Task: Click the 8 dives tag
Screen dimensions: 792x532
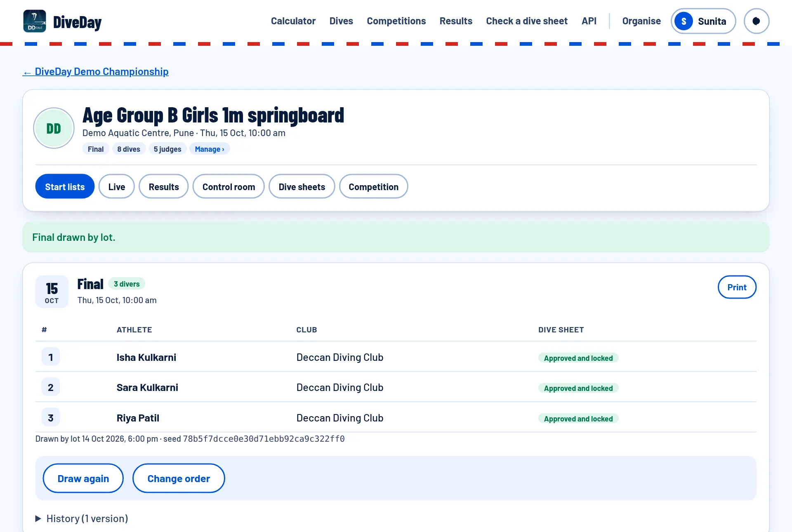Action: tap(129, 149)
